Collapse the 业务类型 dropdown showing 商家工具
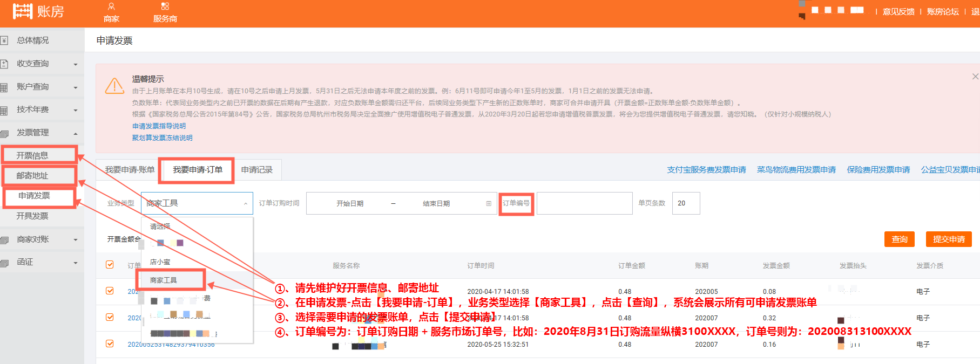 click(x=245, y=204)
